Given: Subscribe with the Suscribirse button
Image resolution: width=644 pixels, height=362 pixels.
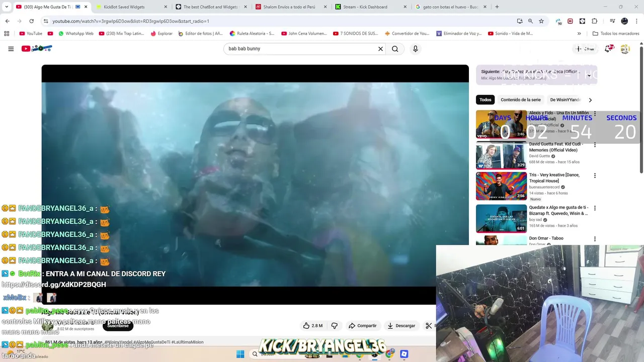Looking at the screenshot, I should tap(118, 325).
